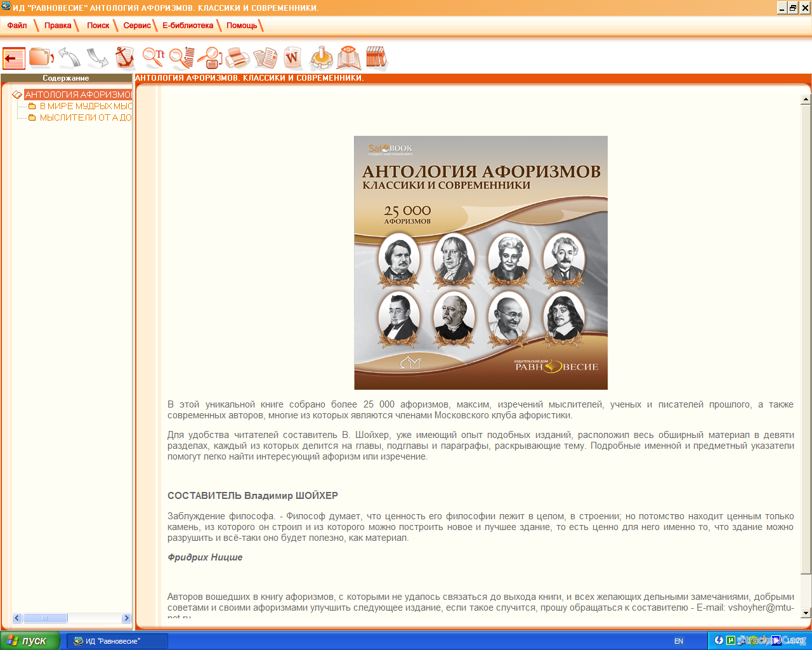Click the Windows пуск Start button
The width and height of the screenshot is (812, 650).
click(30, 640)
